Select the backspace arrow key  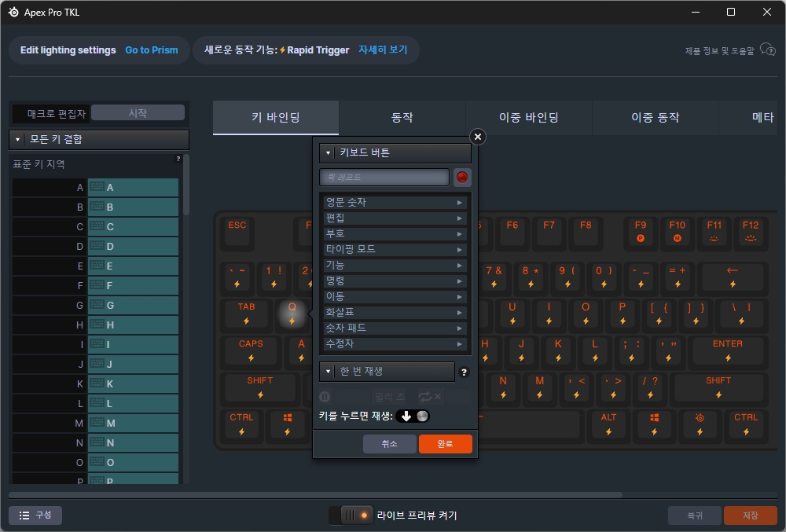(733, 277)
